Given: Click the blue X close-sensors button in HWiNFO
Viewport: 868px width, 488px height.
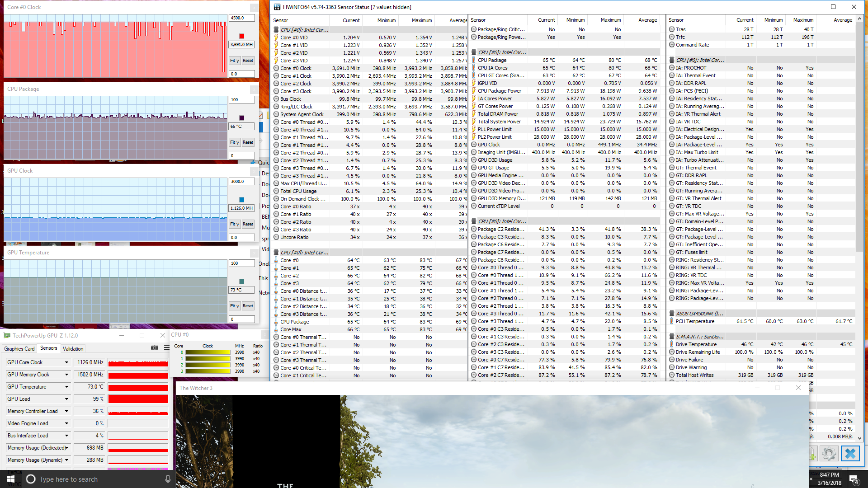Looking at the screenshot, I should pos(850,454).
